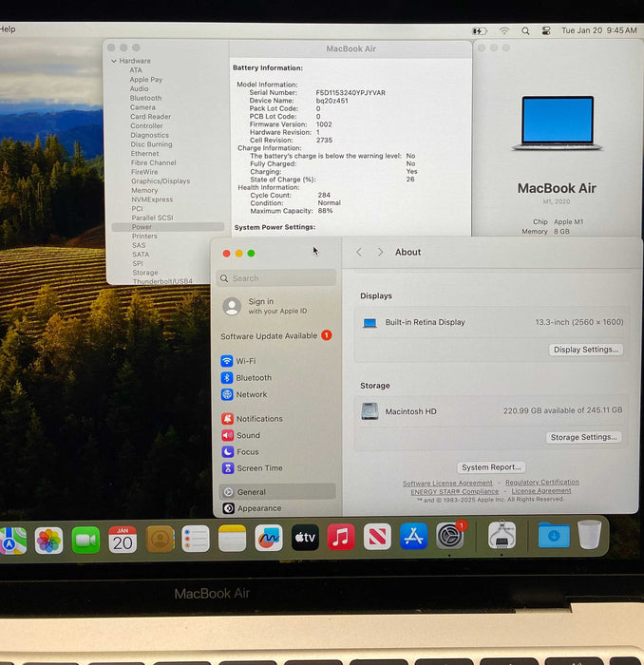Click the Settings Search field
Screen dimensions: 644x665
tap(277, 278)
